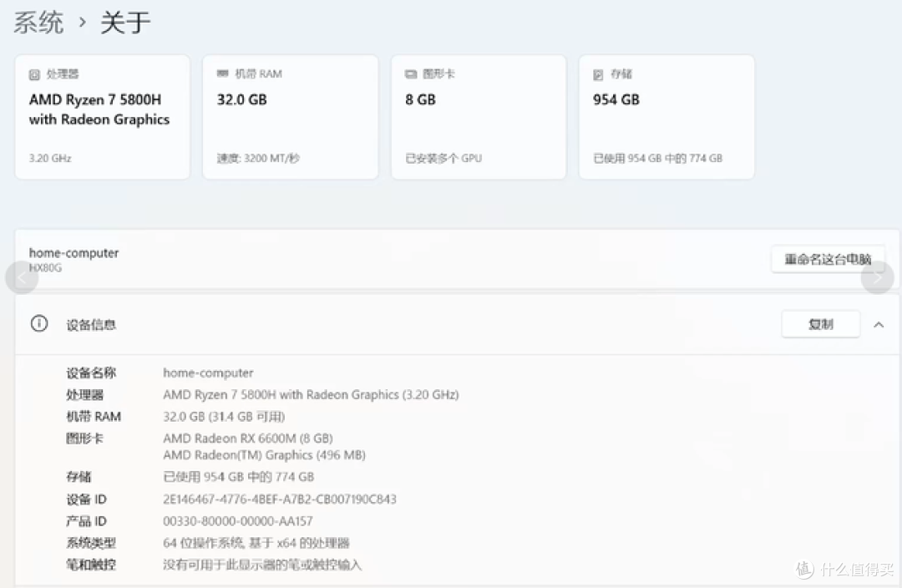The image size is (902, 588).
Task: Click "AMD Ryzen 7 5800H with Radeon Graphics (3.20 GHz)" row value
Action: point(312,395)
